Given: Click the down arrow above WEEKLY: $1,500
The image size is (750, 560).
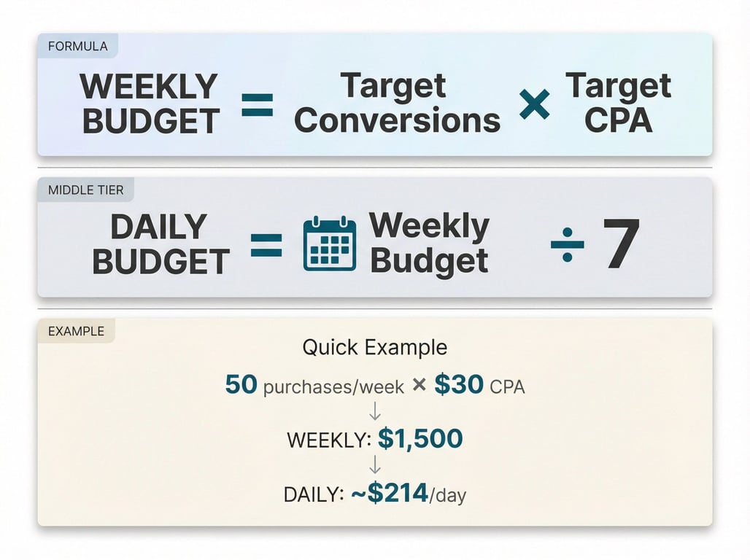Looking at the screenshot, I should click(375, 411).
